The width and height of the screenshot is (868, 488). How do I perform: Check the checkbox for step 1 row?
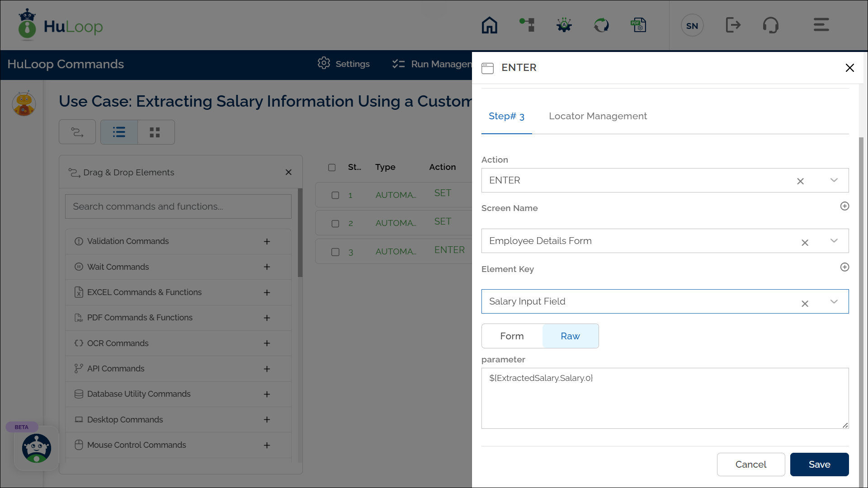335,195
